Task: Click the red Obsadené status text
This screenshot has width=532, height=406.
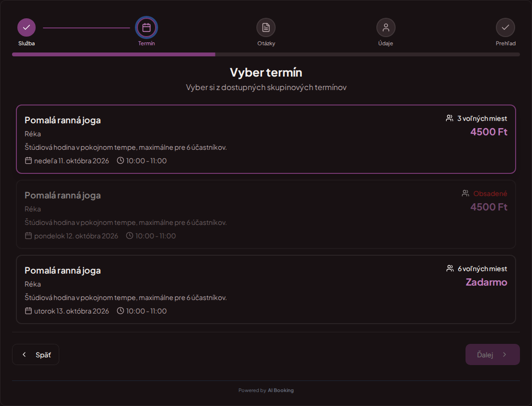Action: (x=490, y=194)
